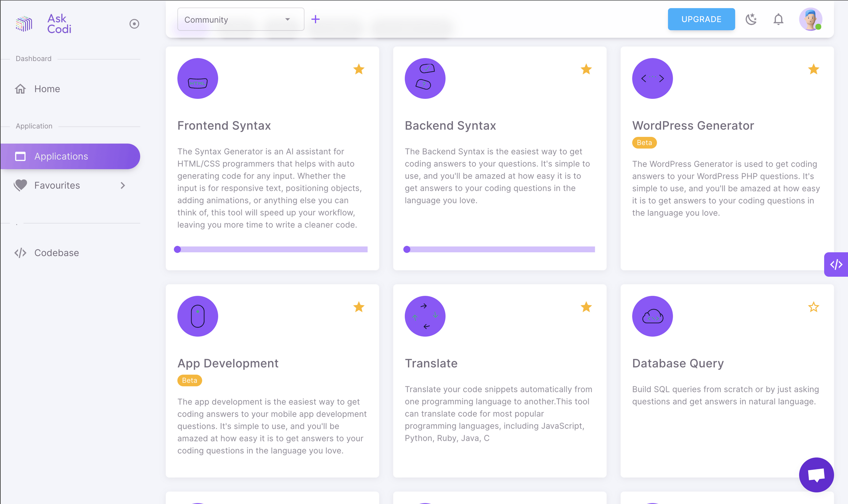Select the Dashboard Home menu item

pos(47,89)
